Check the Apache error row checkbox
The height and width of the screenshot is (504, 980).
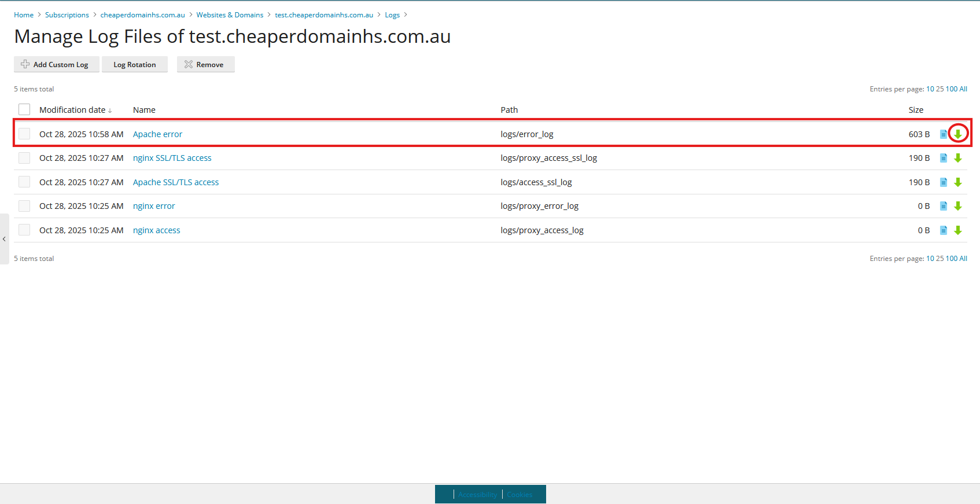pos(24,134)
